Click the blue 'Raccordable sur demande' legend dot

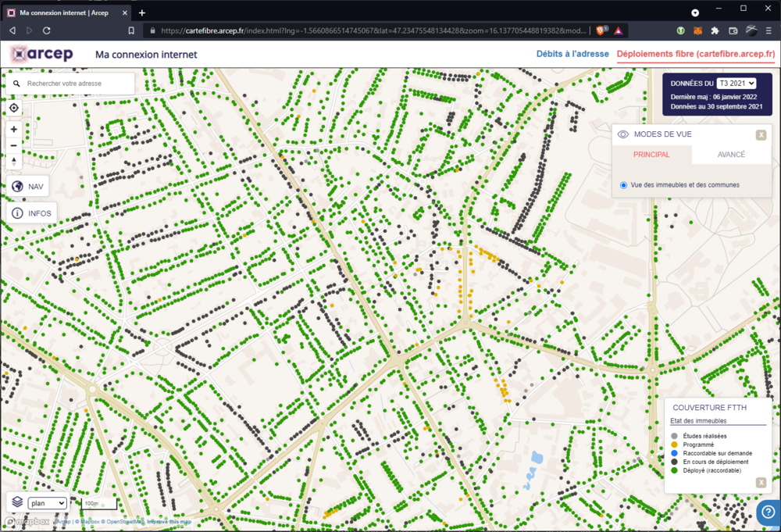[675, 453]
